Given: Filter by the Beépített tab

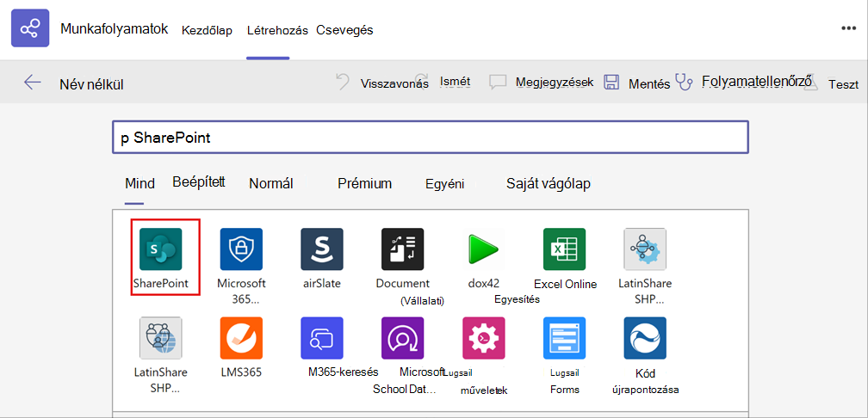Looking at the screenshot, I should tap(199, 182).
